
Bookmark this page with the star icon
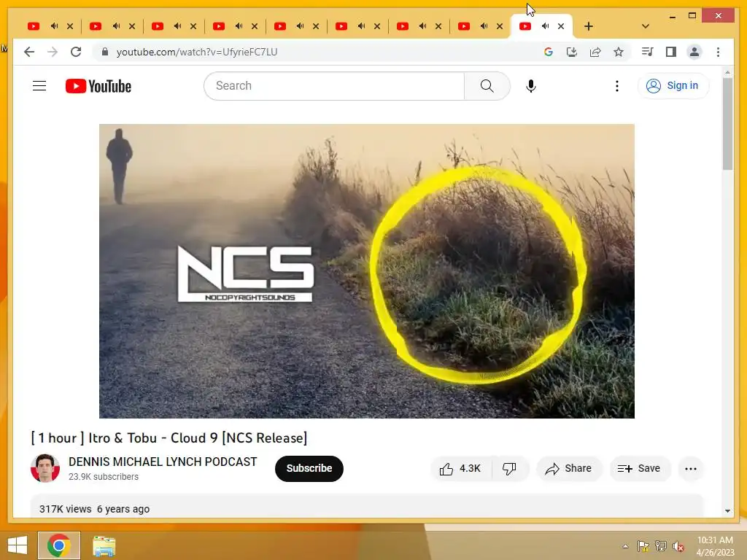(619, 52)
